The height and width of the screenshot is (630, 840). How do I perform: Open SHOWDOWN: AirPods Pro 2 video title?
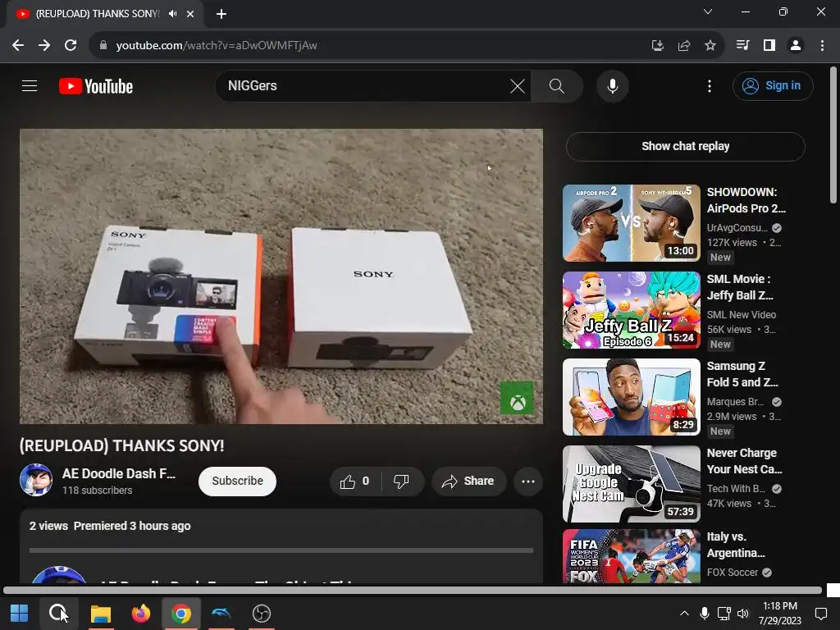[746, 200]
